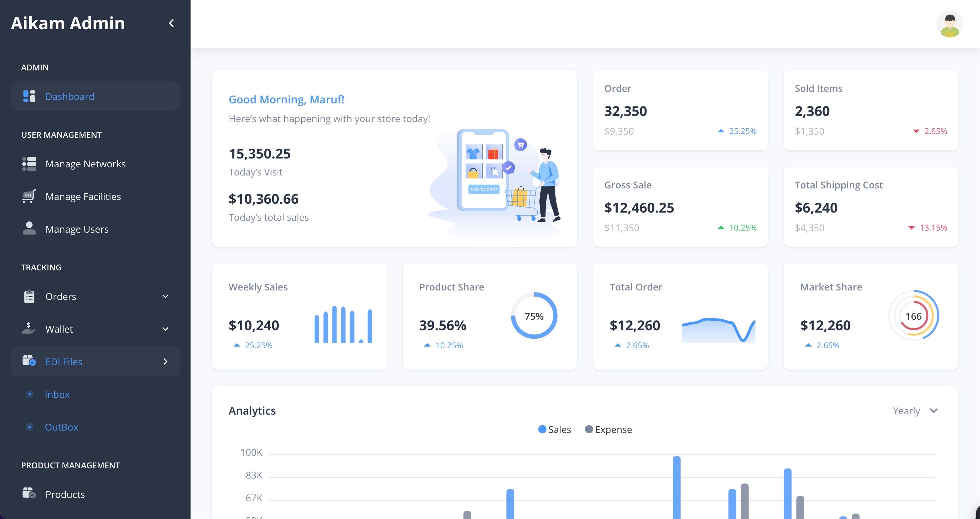Collapse the sidebar with the back chevron

coord(171,23)
